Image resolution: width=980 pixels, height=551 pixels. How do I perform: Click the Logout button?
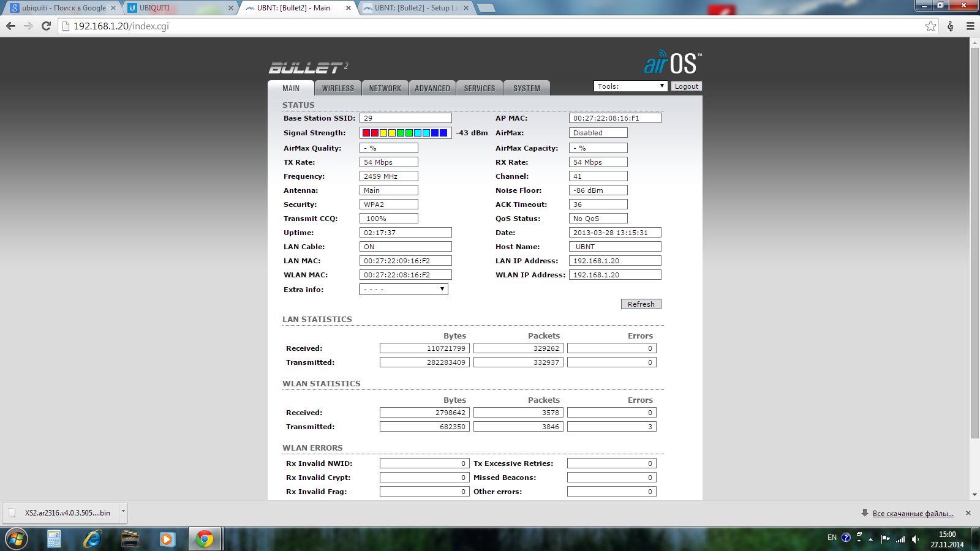coord(686,86)
